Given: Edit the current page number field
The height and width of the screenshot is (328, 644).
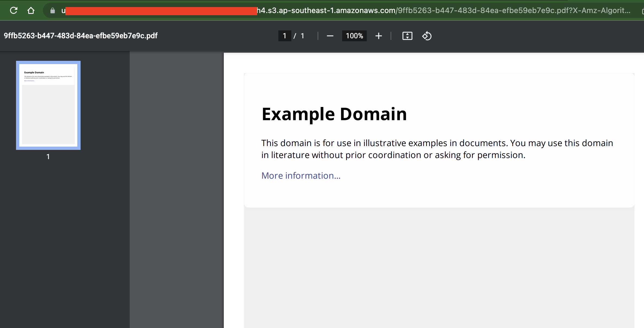Looking at the screenshot, I should click(x=285, y=36).
